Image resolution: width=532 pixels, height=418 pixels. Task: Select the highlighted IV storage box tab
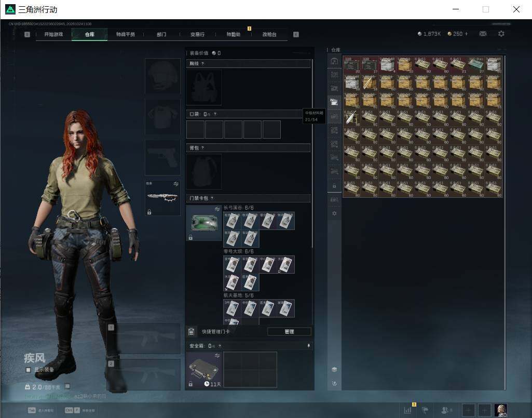334,102
